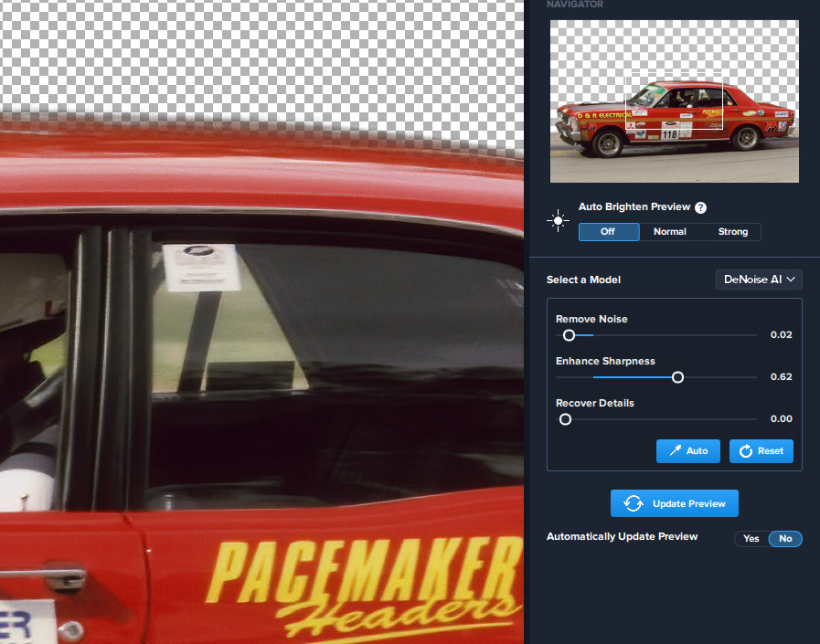Open the DeNoise AI model dropdown

tap(758, 280)
